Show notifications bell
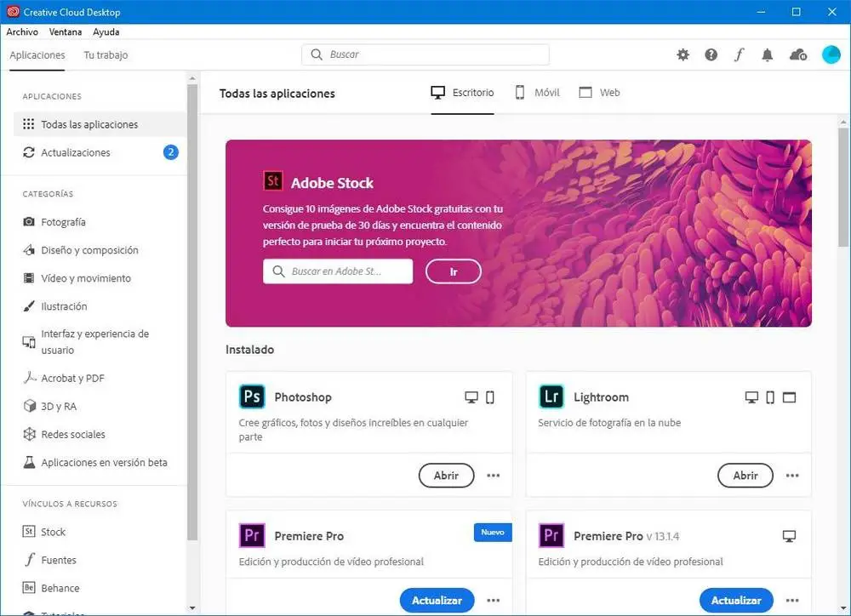The width and height of the screenshot is (851, 616). coord(767,54)
